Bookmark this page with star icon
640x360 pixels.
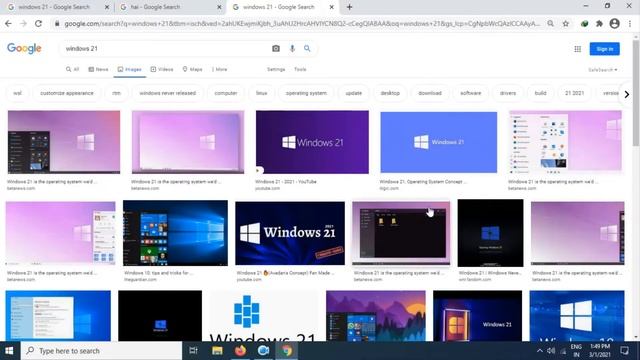566,24
